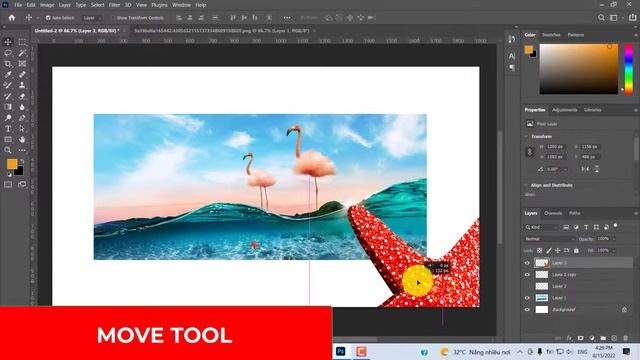
Task: Open the Kind filter dropdown in Layers
Action: [x=542, y=227]
